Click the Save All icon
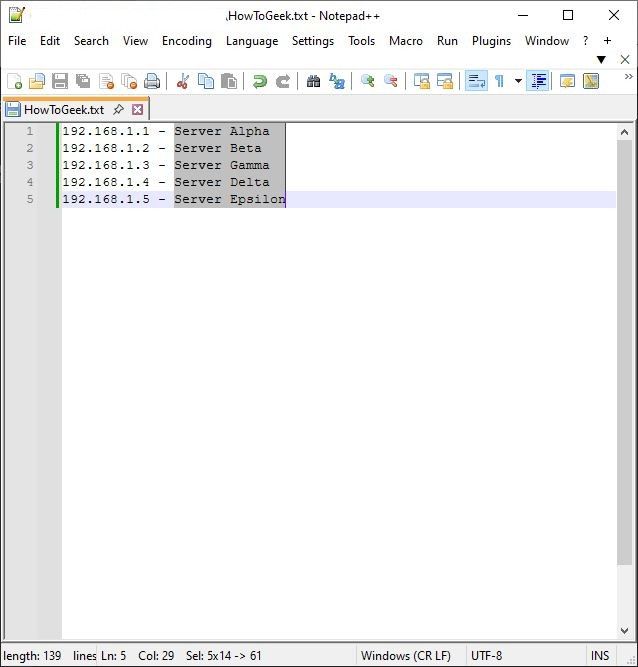 [83, 81]
